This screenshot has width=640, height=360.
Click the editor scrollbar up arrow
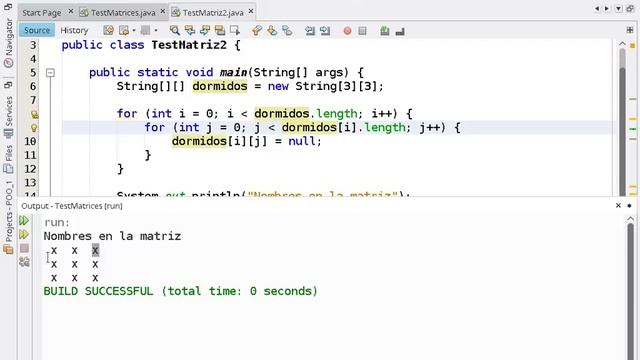click(x=622, y=43)
